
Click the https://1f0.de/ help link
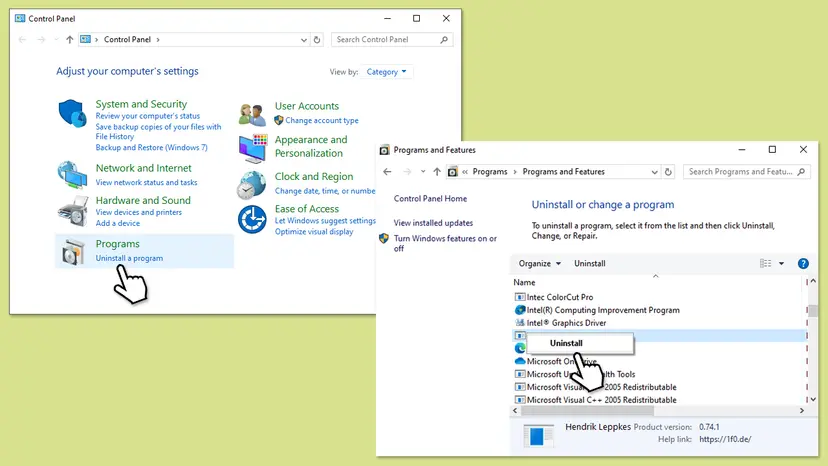click(x=725, y=440)
